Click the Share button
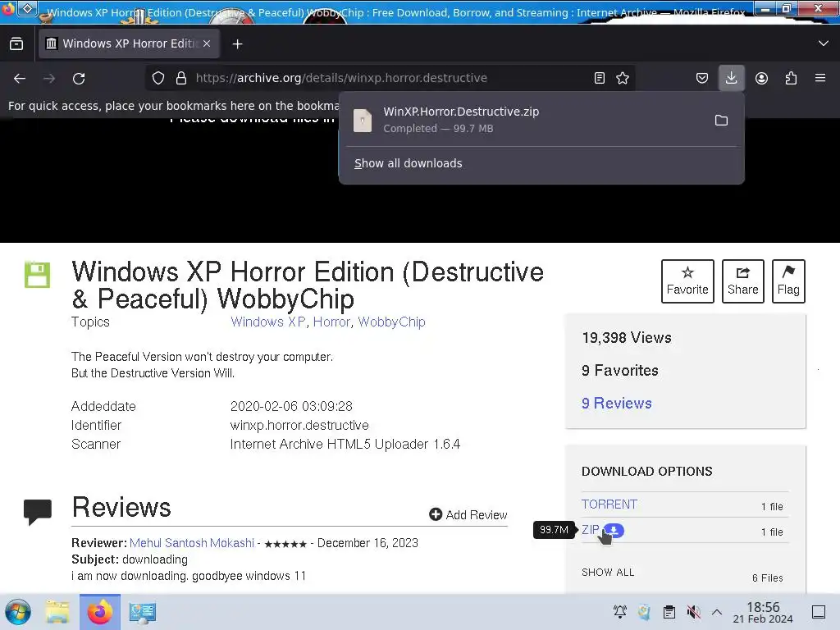 [742, 281]
